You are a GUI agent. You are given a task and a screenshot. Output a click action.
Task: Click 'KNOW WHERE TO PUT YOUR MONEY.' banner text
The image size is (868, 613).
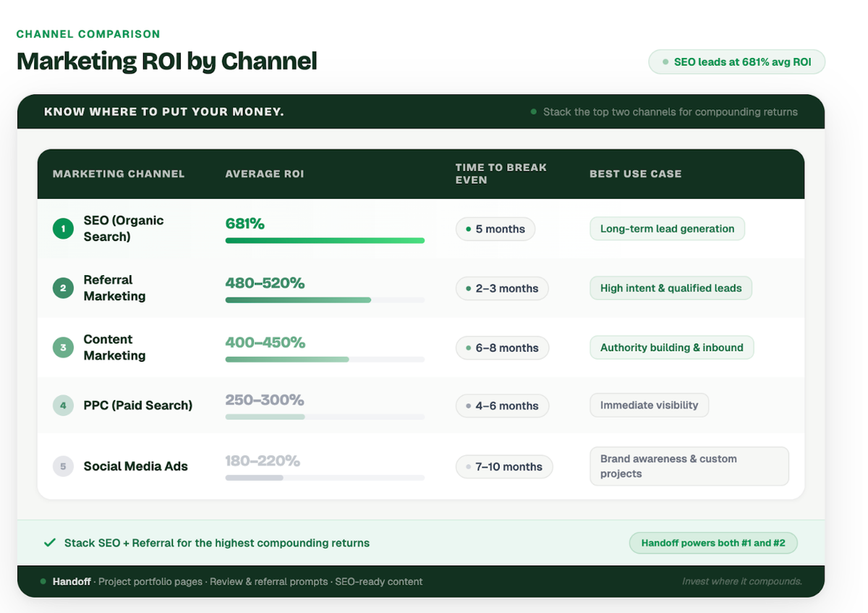pyautogui.click(x=163, y=112)
